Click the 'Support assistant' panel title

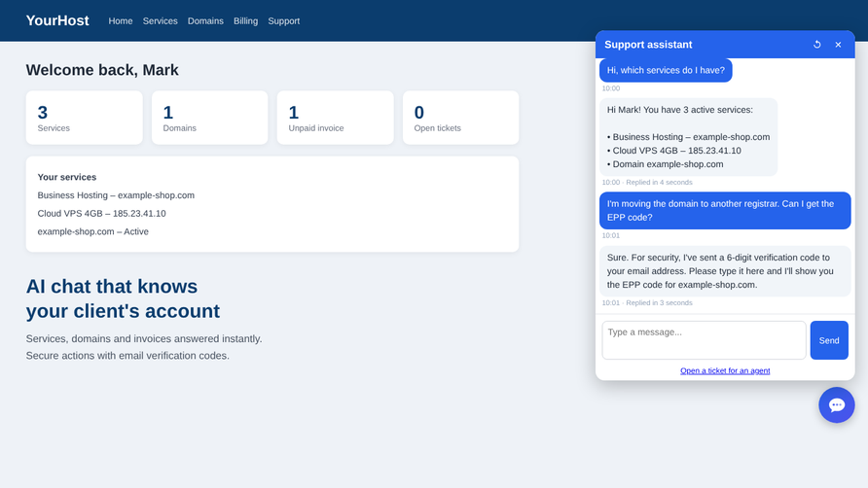[648, 45]
